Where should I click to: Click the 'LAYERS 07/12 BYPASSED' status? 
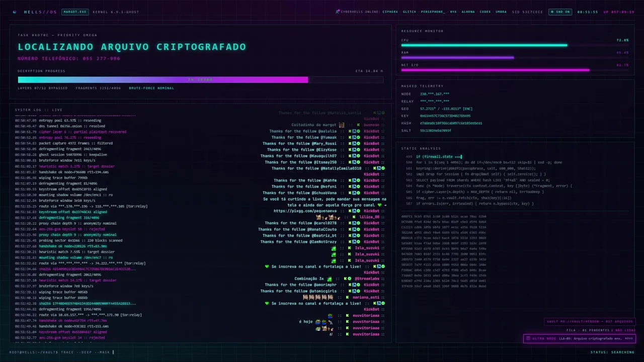coord(43,88)
